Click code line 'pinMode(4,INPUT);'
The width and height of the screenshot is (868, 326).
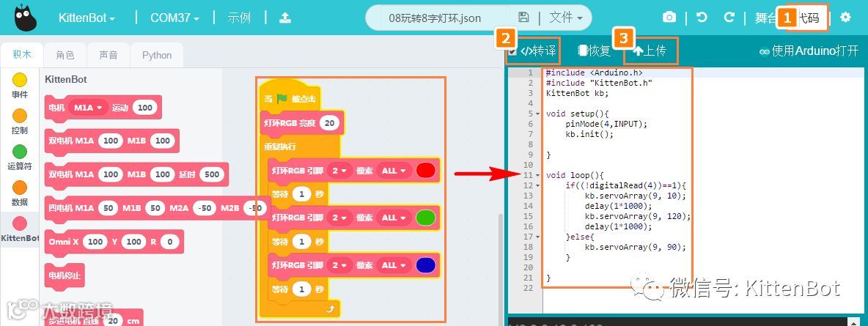point(606,124)
